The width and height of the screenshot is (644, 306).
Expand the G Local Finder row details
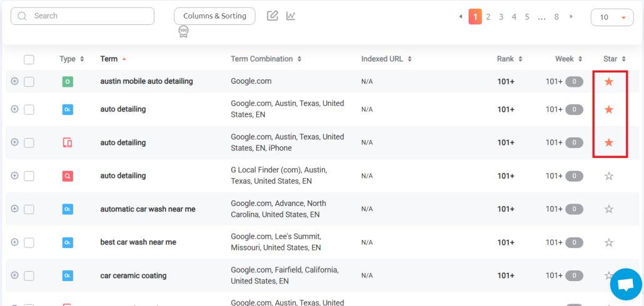pyautogui.click(x=14, y=175)
